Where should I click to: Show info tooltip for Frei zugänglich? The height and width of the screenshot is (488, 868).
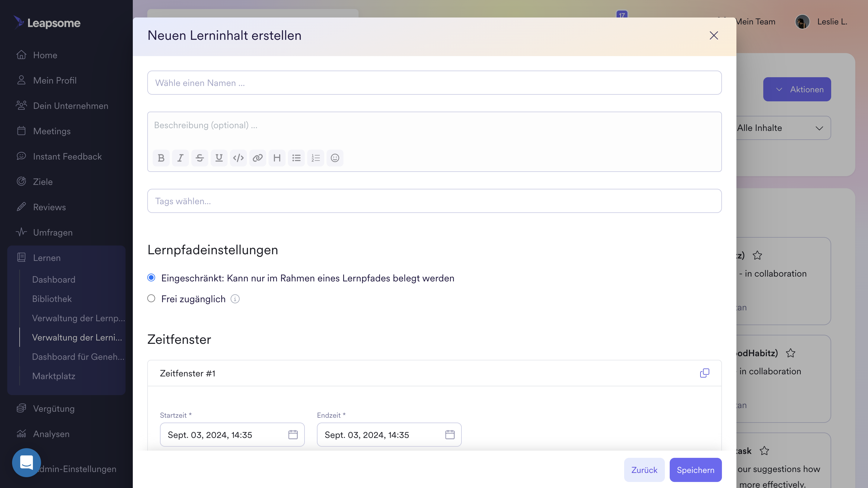click(235, 299)
